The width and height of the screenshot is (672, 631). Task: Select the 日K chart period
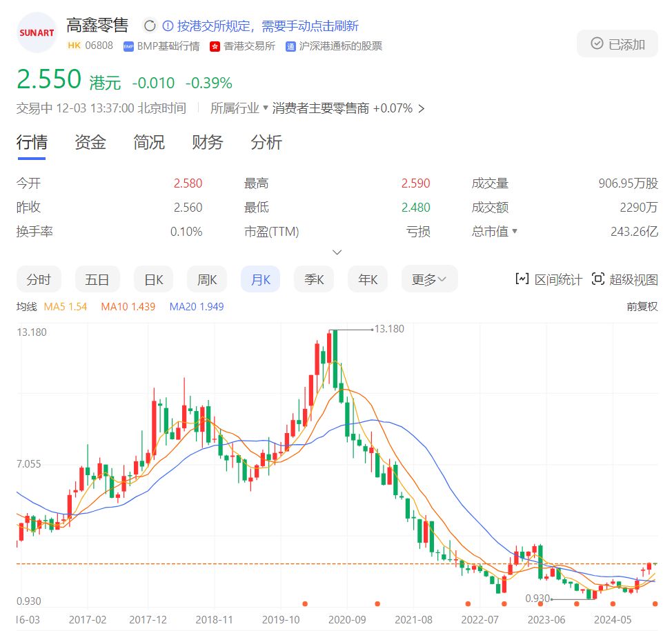pyautogui.click(x=153, y=279)
